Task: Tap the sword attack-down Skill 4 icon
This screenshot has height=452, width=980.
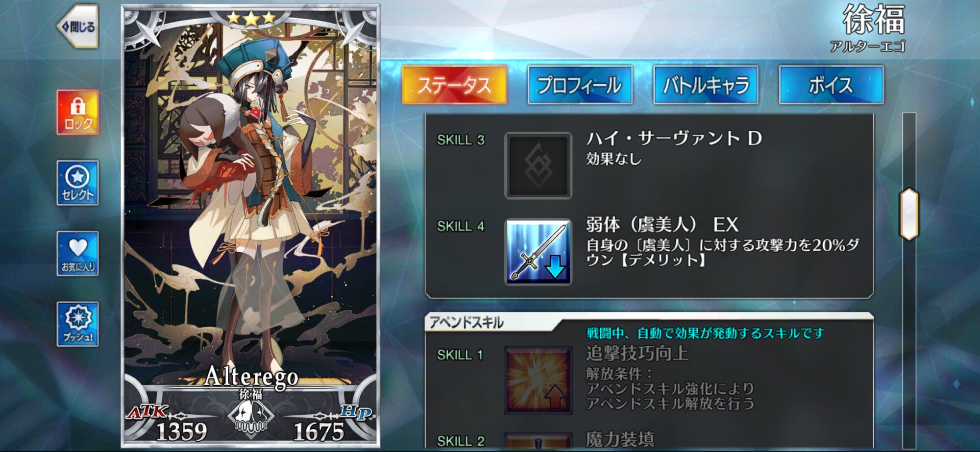Action: click(x=538, y=252)
